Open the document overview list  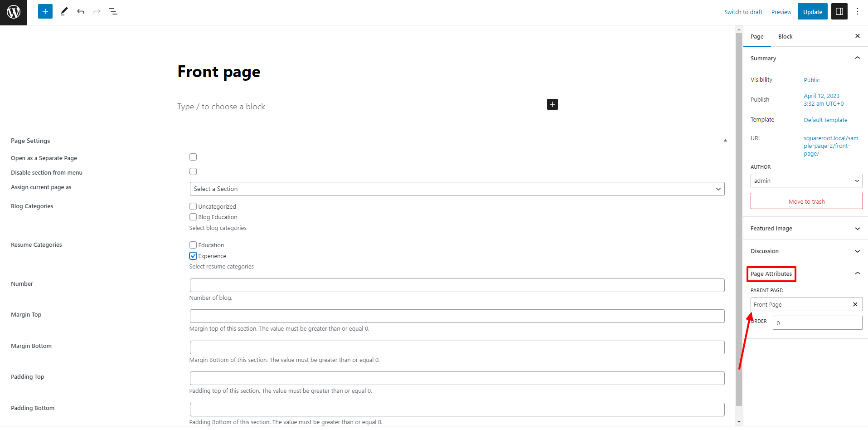tap(113, 11)
